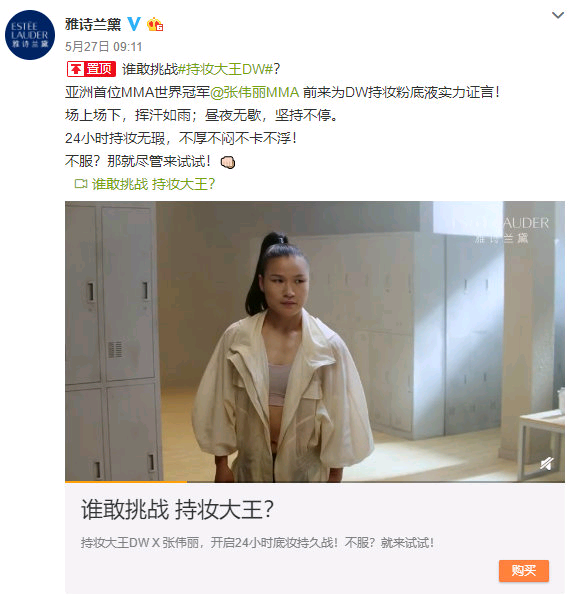Click the 购买 orange buy button

(524, 570)
